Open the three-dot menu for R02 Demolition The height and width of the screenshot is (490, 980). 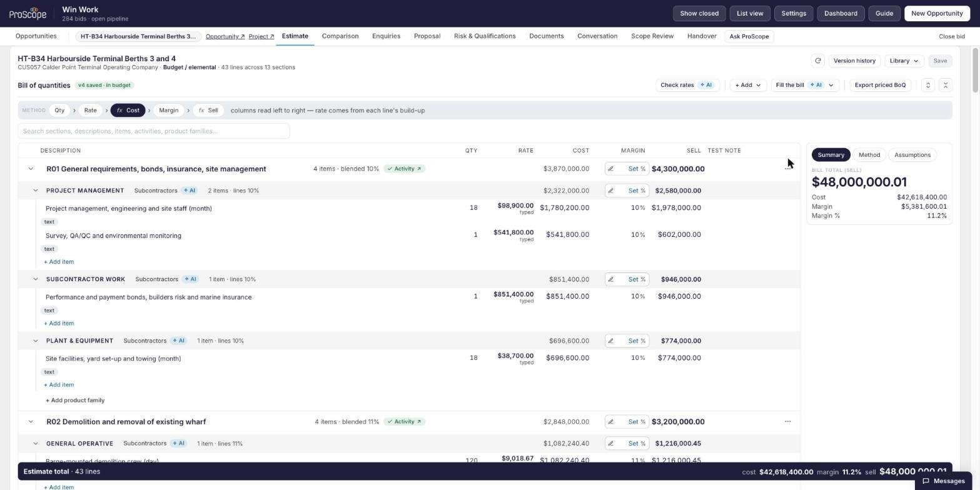pyautogui.click(x=787, y=422)
